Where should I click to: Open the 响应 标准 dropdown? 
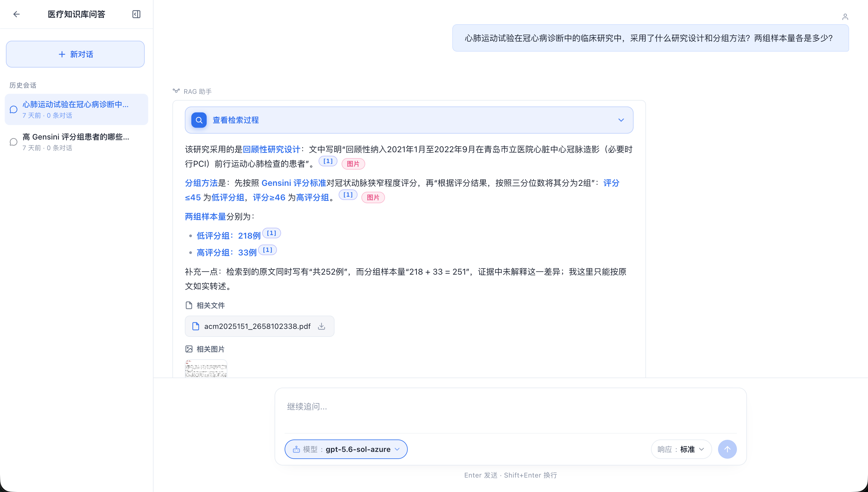pos(681,449)
